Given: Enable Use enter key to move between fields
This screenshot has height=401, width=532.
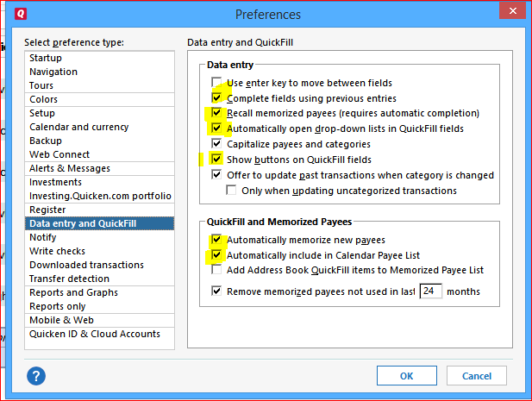Looking at the screenshot, I should click(216, 82).
